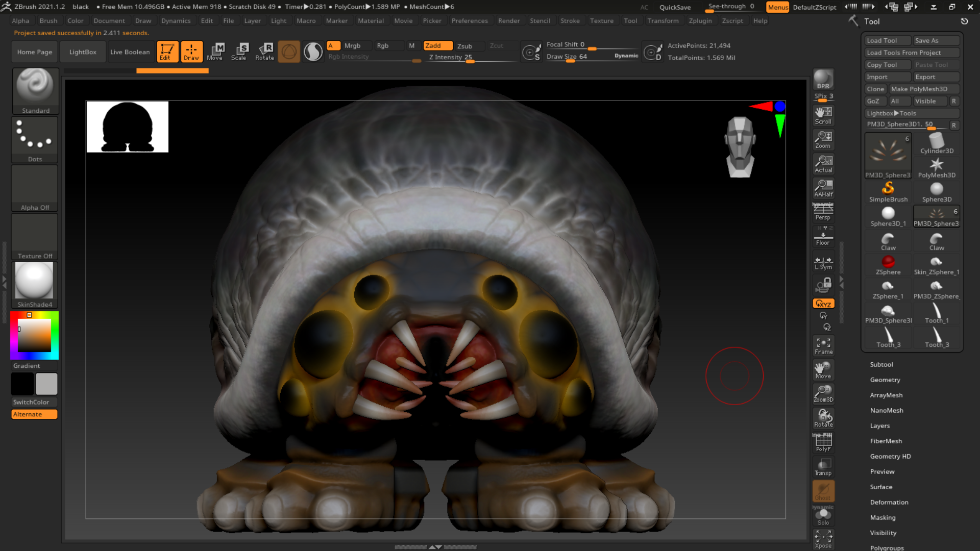Expand the Deformation section

point(889,502)
